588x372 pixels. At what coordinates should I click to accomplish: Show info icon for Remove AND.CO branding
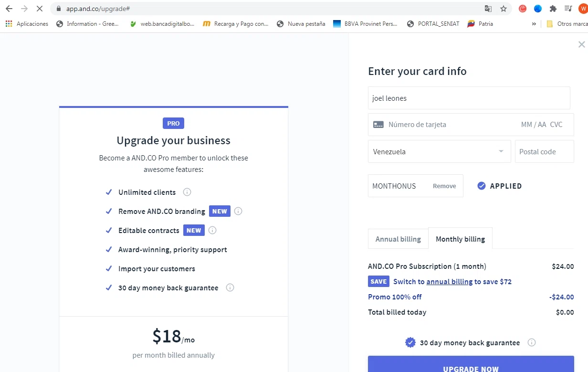click(238, 211)
